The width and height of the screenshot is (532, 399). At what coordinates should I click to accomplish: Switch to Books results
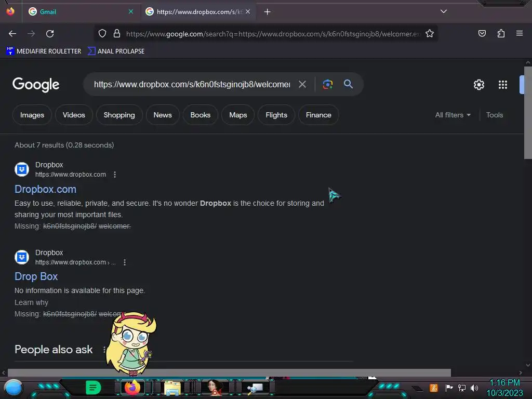click(x=201, y=115)
